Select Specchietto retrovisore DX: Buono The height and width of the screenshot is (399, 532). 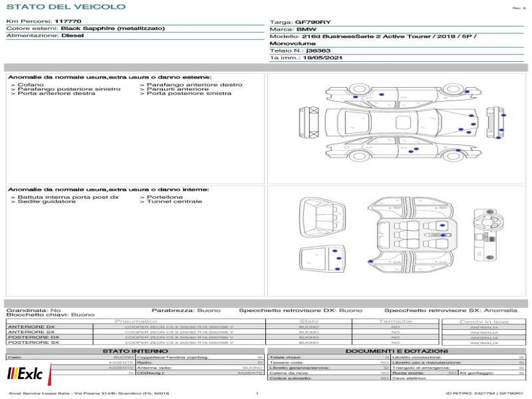click(301, 310)
